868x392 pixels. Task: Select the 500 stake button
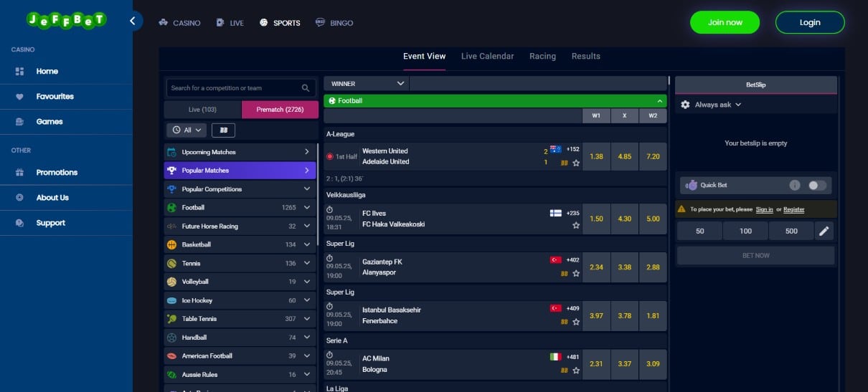pyautogui.click(x=791, y=231)
